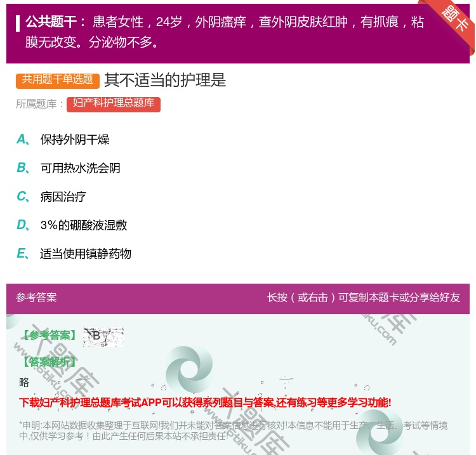This screenshot has height=455, width=476.
Task: Click the 长按（或右击）可复制本题卡 hint text
Action: click(364, 298)
